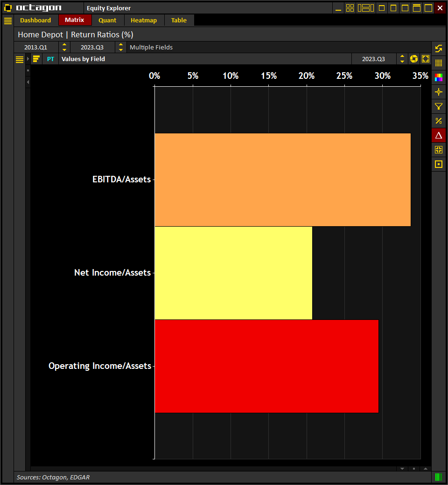Click the four-quadrant grid split icon

[438, 150]
